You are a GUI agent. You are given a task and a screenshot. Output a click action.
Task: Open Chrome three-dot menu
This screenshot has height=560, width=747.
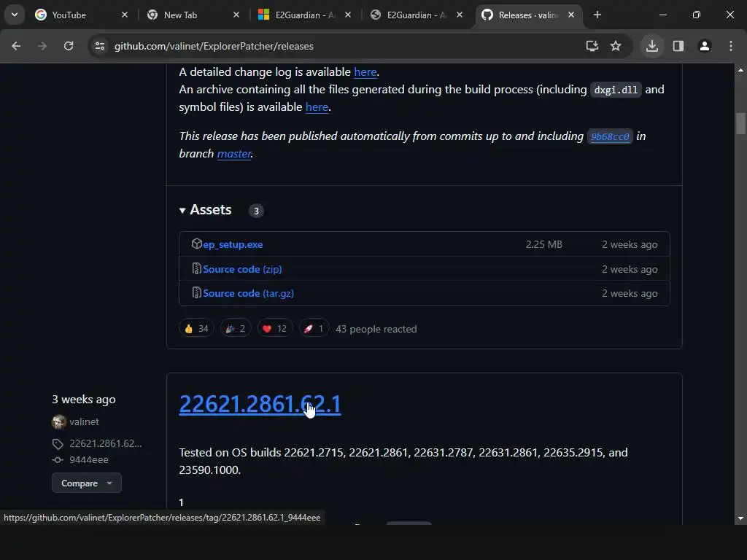pos(731,46)
